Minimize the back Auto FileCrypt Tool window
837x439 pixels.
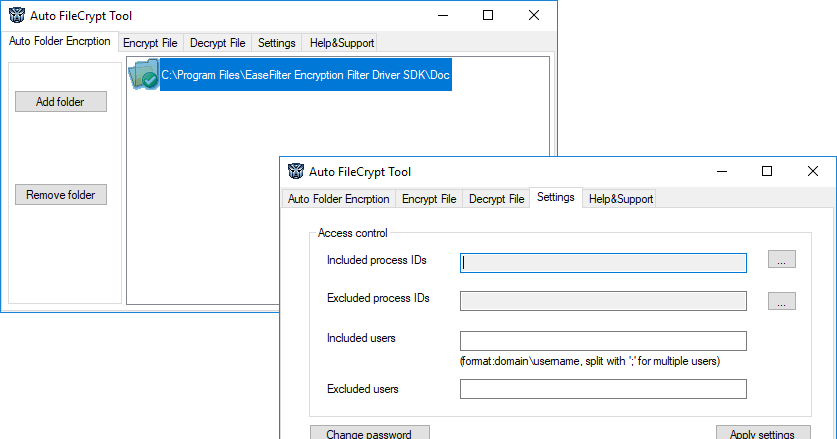click(443, 15)
